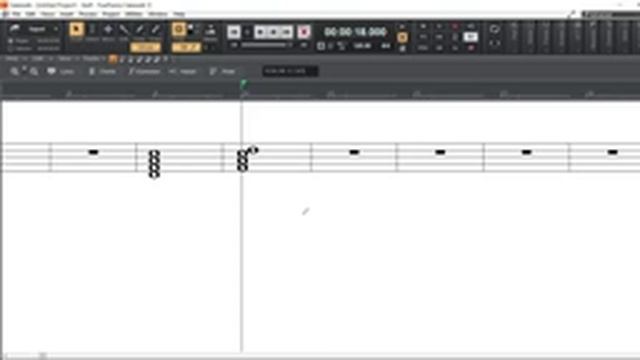The image size is (640, 360).
Task: Open the Project menu
Action: click(x=111, y=14)
